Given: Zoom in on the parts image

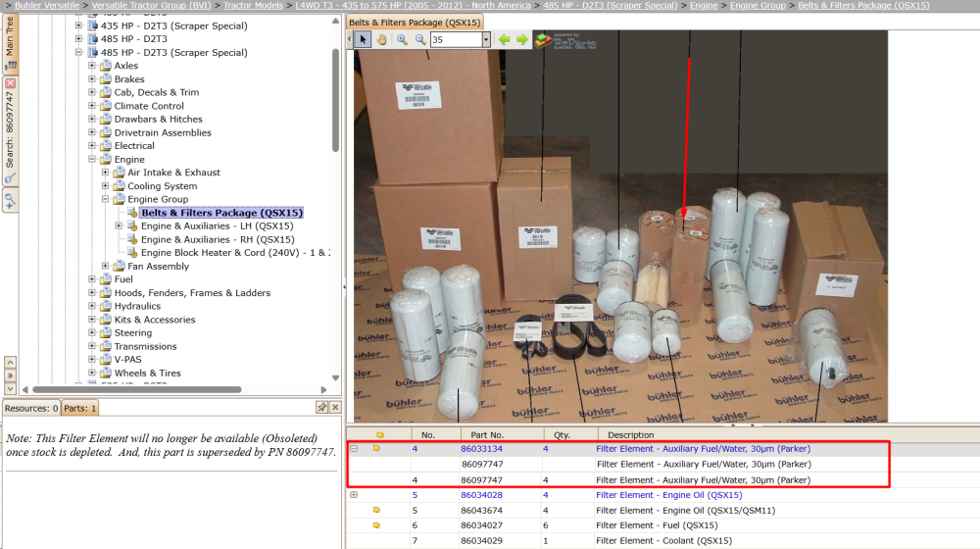Looking at the screenshot, I should click(402, 39).
